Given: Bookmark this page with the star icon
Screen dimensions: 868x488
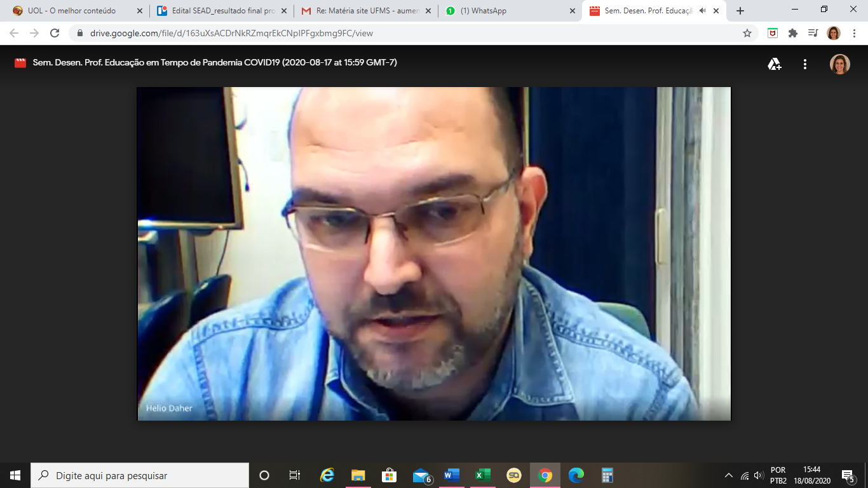Looking at the screenshot, I should tap(747, 33).
